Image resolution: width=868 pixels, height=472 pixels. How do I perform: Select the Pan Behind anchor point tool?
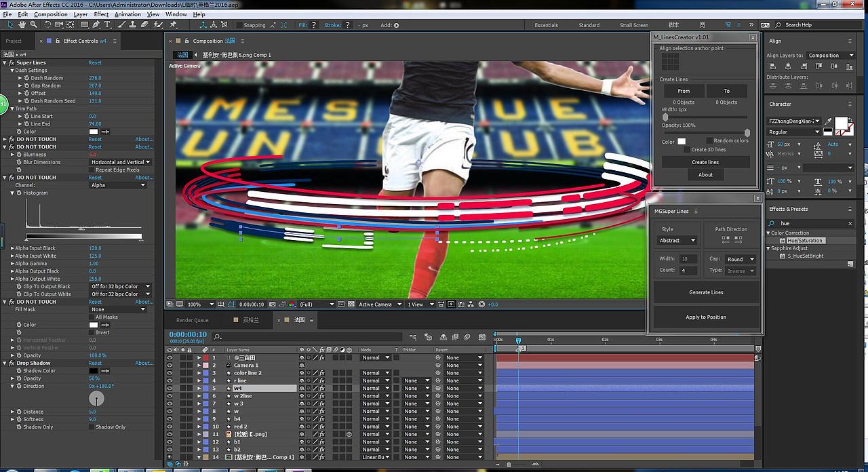71,24
